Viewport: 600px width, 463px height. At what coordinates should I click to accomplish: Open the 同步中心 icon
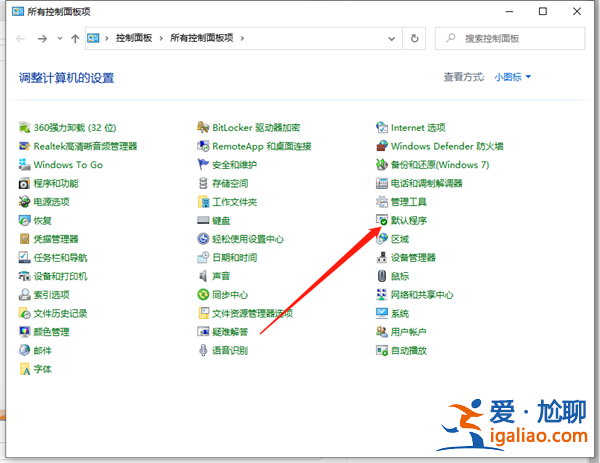coord(203,295)
